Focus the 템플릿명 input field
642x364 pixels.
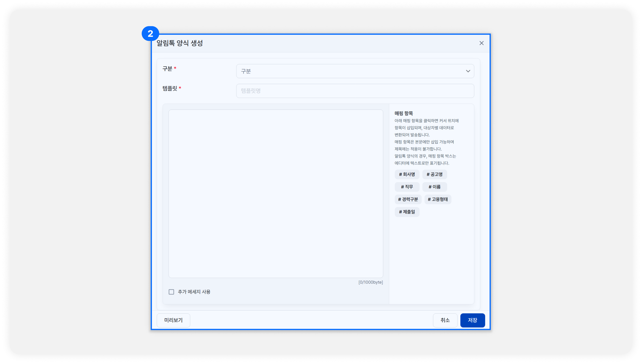pos(355,91)
